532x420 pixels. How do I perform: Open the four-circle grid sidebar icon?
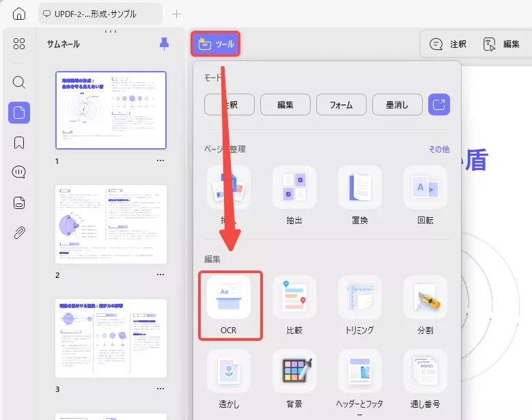coord(19,44)
